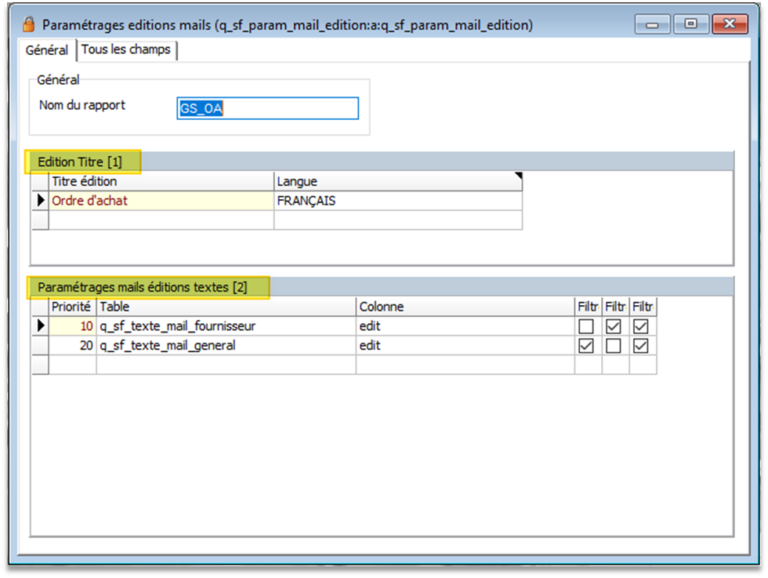Maximize the Paramétrages editions mails window
Viewport: 768px width, 578px height.
[691, 24]
